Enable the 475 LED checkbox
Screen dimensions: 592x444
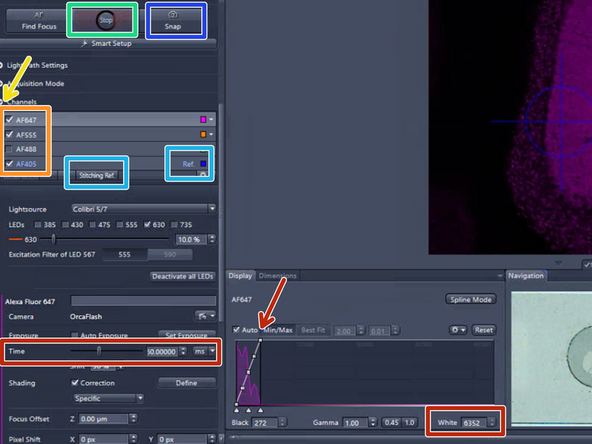[x=92, y=225]
